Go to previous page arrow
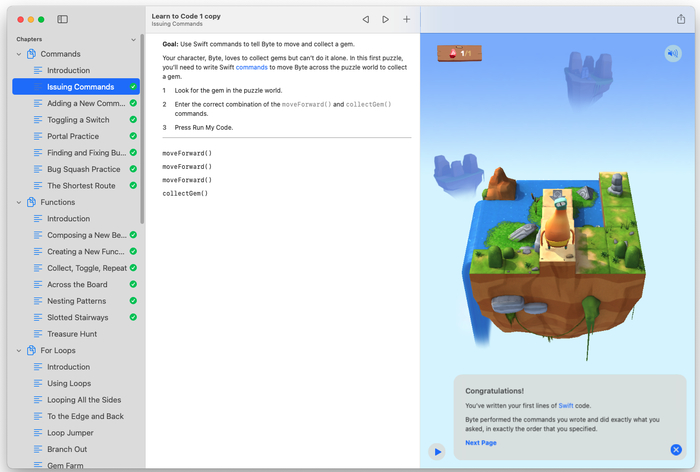Screen dimensions: 700x472 coord(366,19)
